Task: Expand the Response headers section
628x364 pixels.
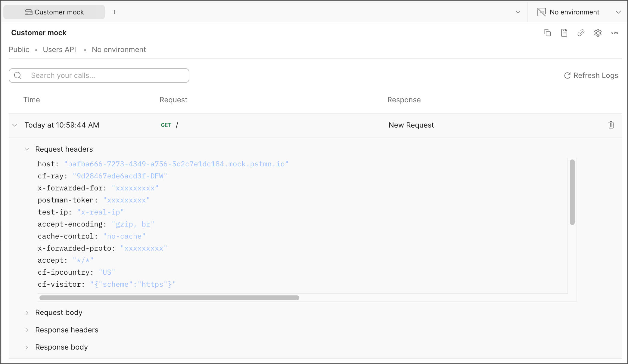Action: [27, 330]
